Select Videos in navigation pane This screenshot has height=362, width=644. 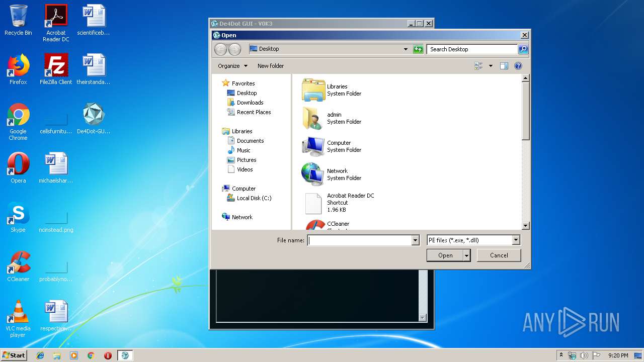point(240,169)
